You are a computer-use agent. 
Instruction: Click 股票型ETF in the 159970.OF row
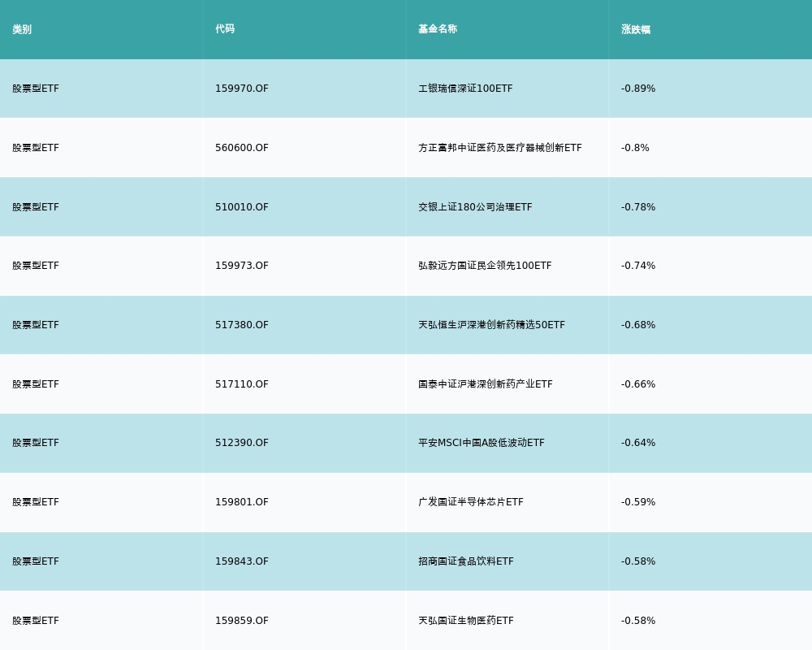[36, 89]
